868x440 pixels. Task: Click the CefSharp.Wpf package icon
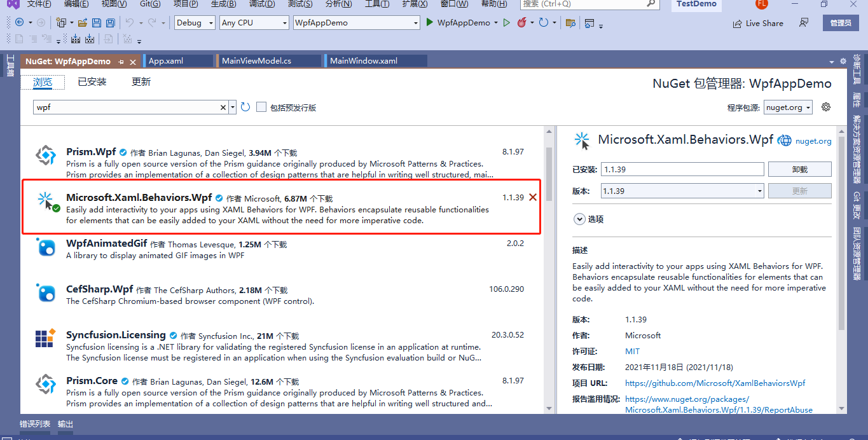[x=45, y=292]
